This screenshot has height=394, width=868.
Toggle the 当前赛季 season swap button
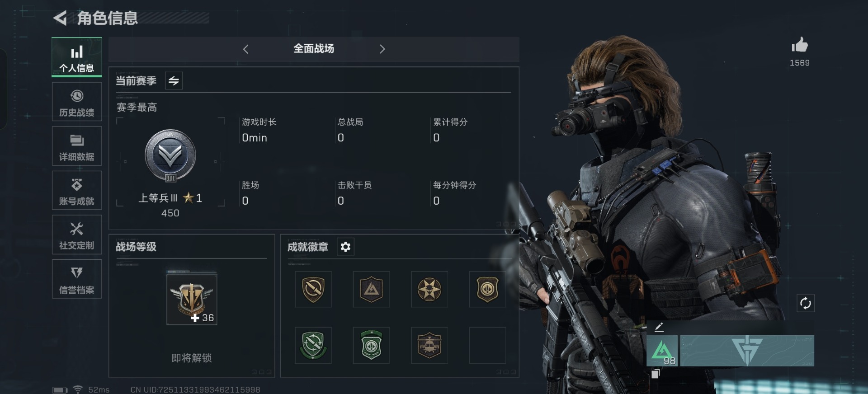point(174,81)
